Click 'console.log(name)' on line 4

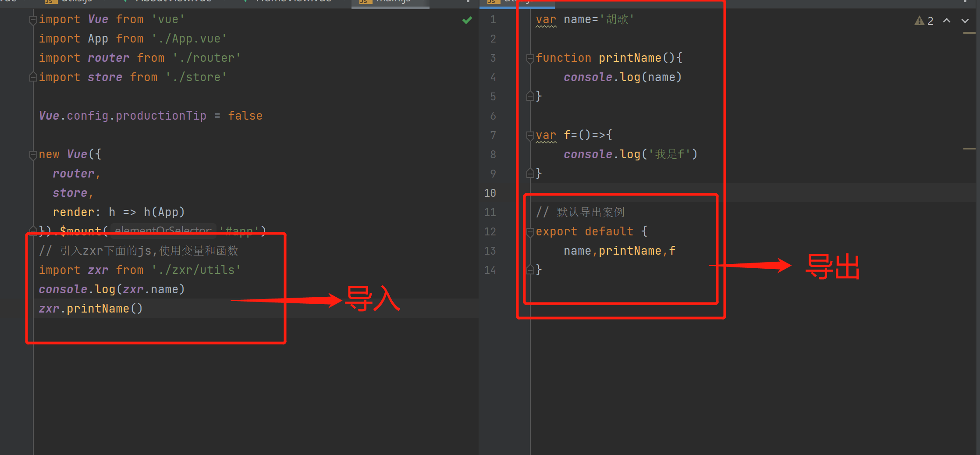click(623, 78)
